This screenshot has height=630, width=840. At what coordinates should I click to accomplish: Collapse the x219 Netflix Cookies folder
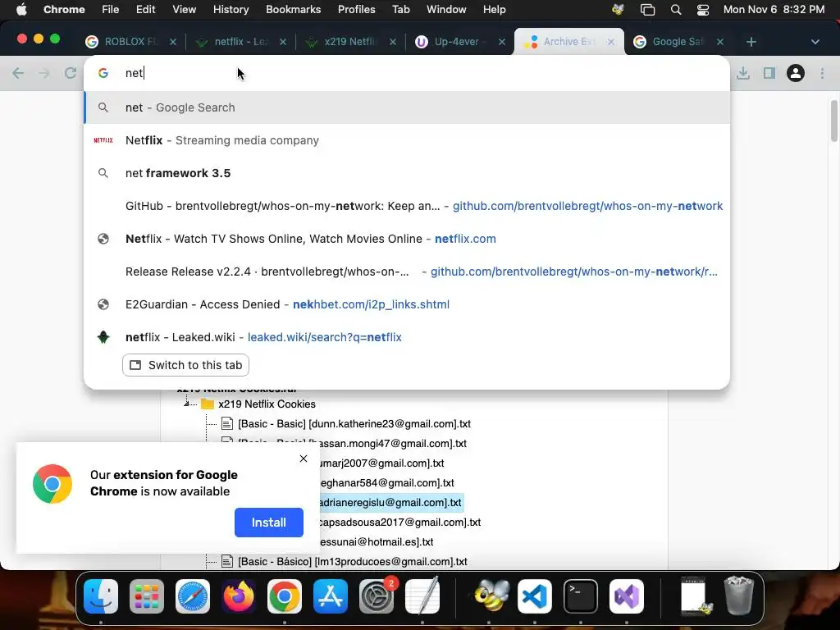click(x=186, y=404)
